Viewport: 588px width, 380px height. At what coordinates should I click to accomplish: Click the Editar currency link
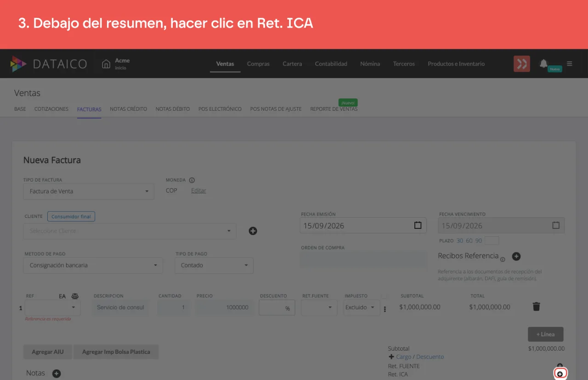click(x=198, y=191)
